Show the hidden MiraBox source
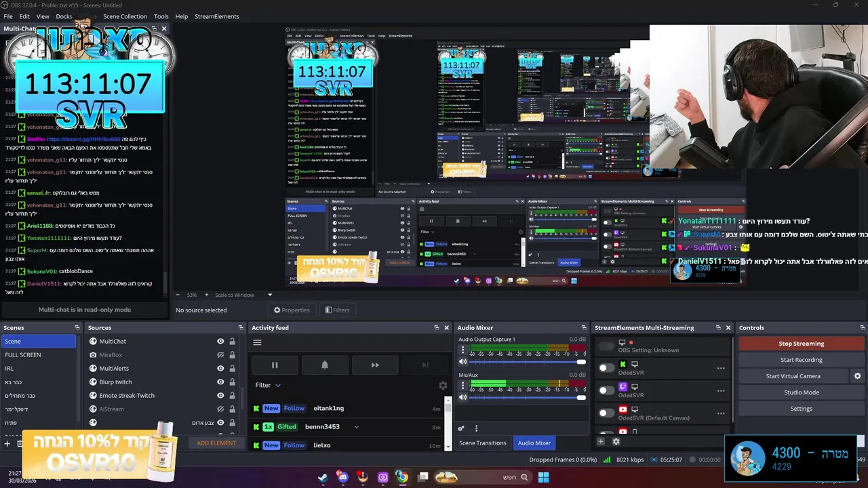Screen dimensions: 868x488 click(220, 355)
